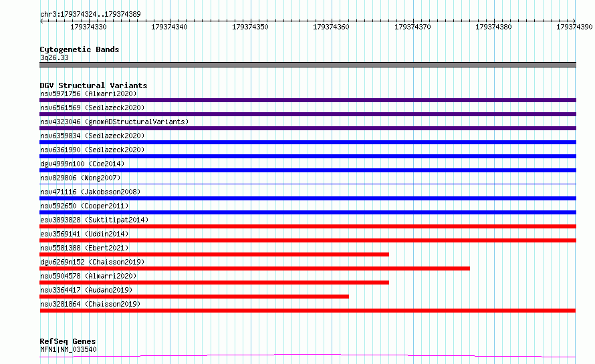Click ruler position 179374360

click(331, 27)
